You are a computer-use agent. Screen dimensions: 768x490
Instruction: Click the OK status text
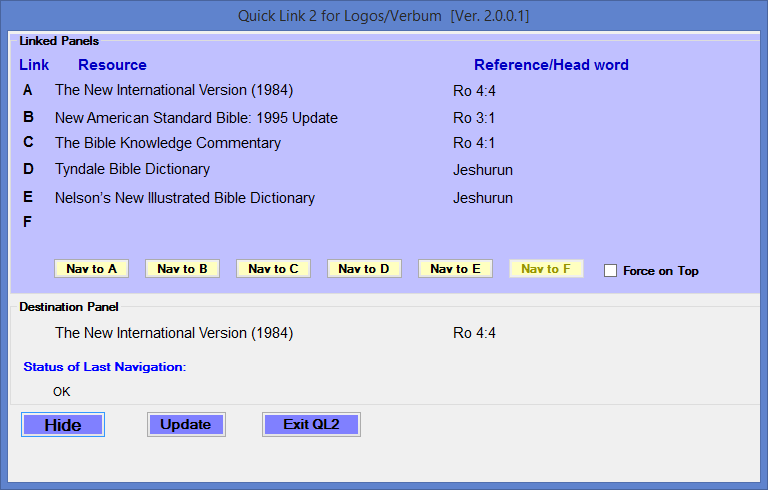(x=62, y=392)
